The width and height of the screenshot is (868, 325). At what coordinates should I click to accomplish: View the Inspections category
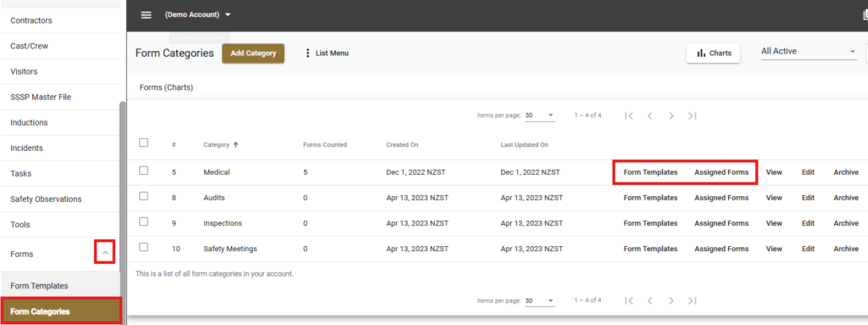tap(774, 223)
